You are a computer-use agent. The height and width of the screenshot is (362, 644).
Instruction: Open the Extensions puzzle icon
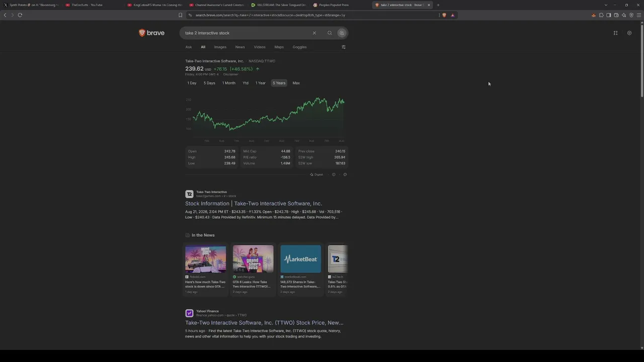click(601, 15)
